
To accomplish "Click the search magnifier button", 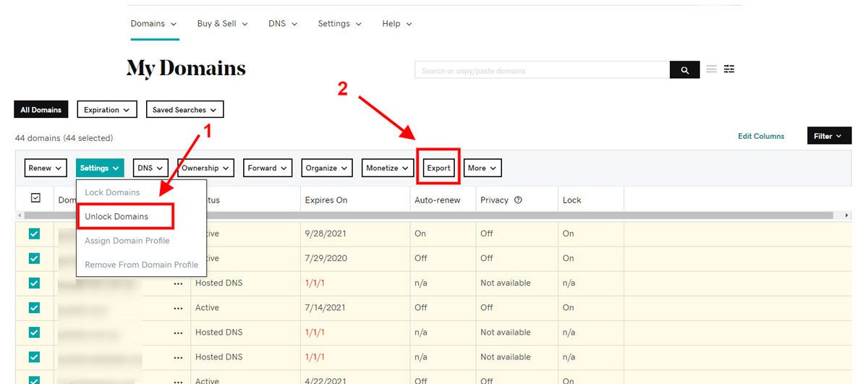I will pos(684,70).
